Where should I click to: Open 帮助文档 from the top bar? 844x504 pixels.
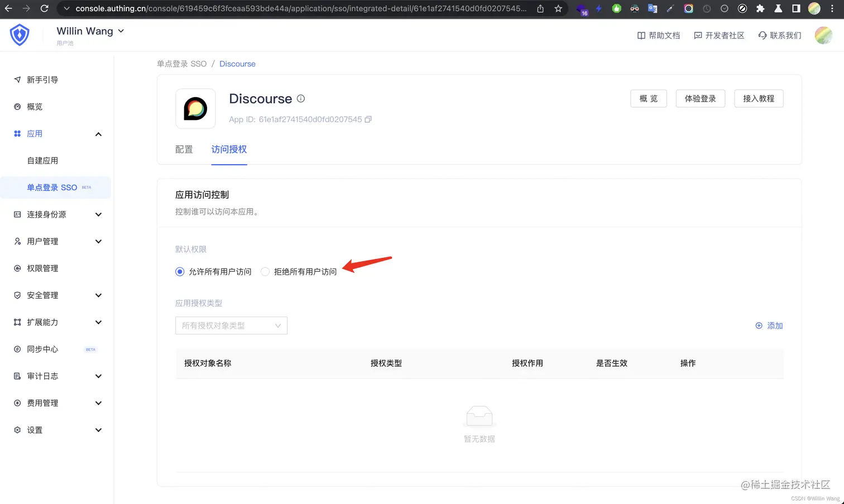pos(659,35)
